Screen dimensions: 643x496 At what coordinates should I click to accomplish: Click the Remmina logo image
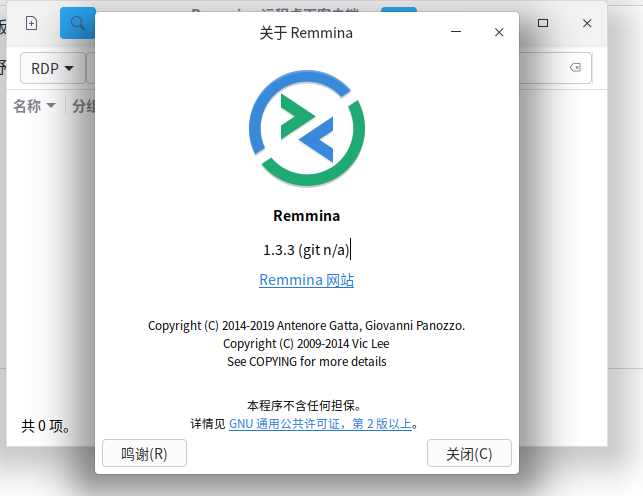[x=307, y=128]
